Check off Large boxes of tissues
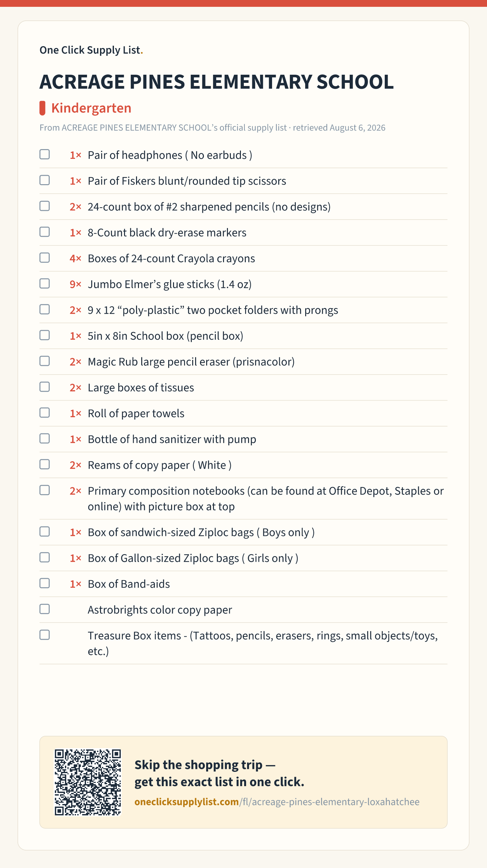The height and width of the screenshot is (868, 487). tap(44, 387)
